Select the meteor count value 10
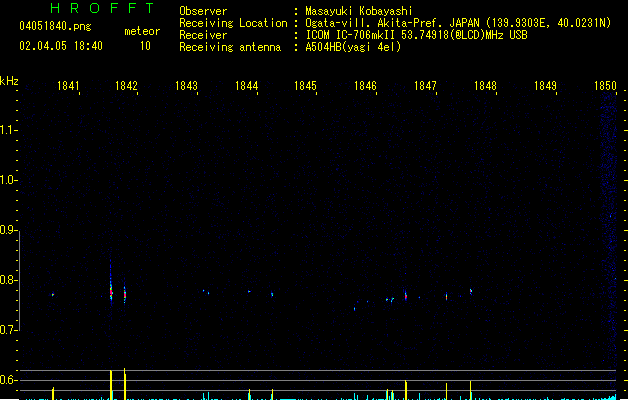Image resolution: width=629 pixels, height=400 pixels. tap(145, 46)
